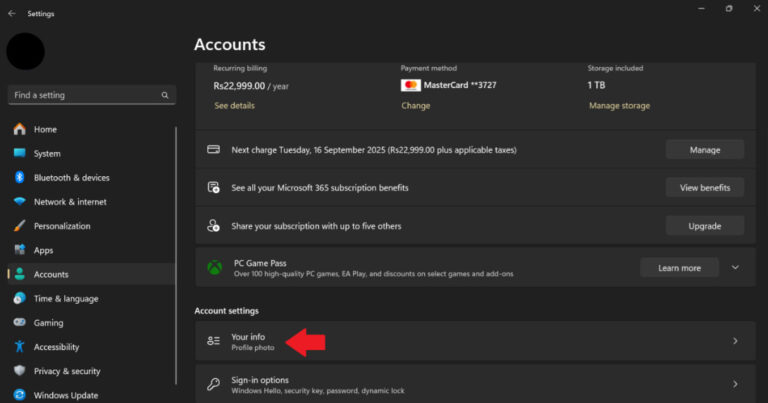This screenshot has height=403, width=768.
Task: Select Accounts in the sidebar
Action: 91,274
